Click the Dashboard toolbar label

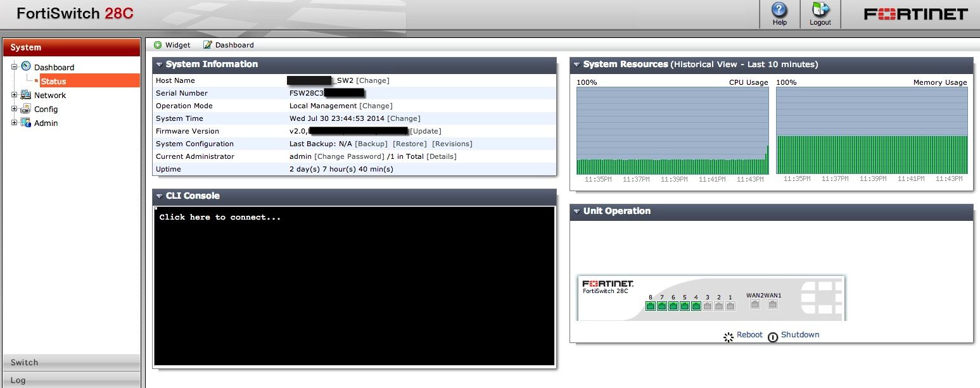pyautogui.click(x=234, y=45)
